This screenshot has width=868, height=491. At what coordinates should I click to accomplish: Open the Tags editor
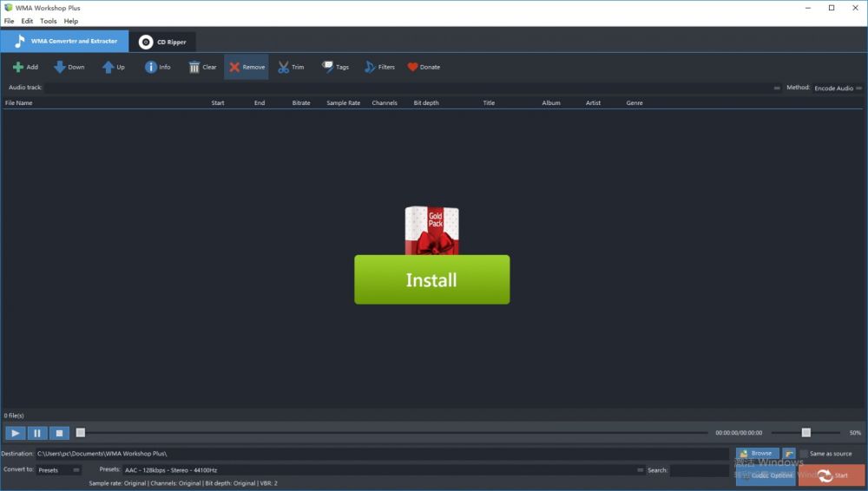coord(335,67)
